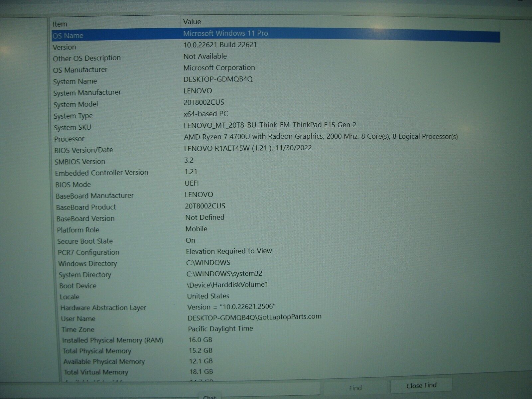Click the DESKTOP-GDMQB4Q system name value
Screen dimensions: 532x399
218,79
